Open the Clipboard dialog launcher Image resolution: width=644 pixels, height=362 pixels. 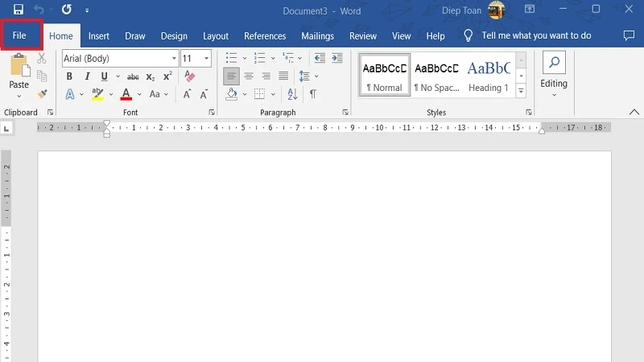(50, 112)
